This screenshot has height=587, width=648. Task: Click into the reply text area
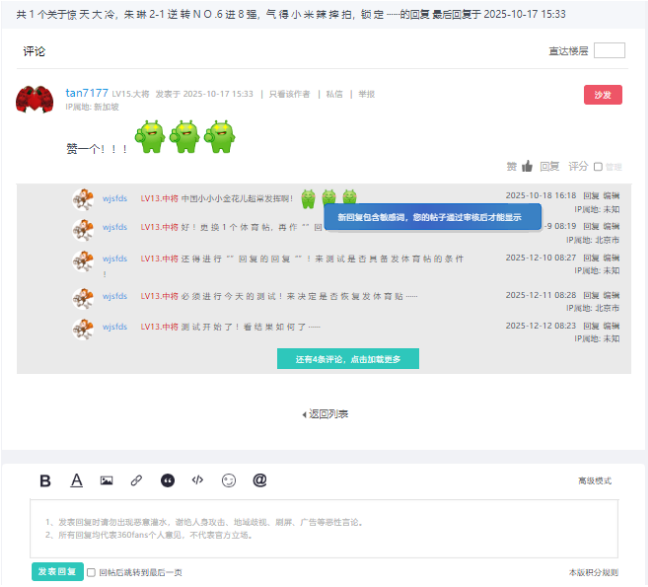[x=324, y=529]
